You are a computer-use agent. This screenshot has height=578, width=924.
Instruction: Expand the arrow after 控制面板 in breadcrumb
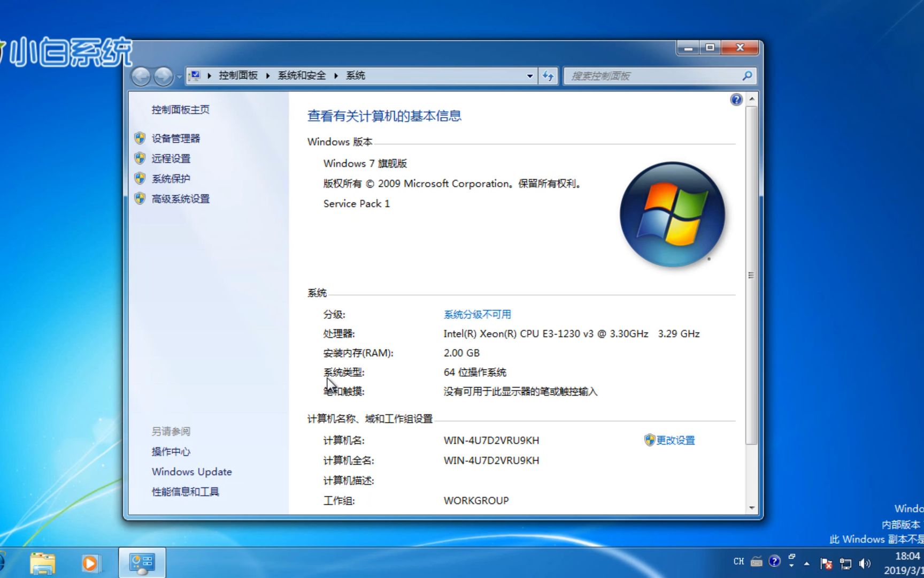point(268,75)
